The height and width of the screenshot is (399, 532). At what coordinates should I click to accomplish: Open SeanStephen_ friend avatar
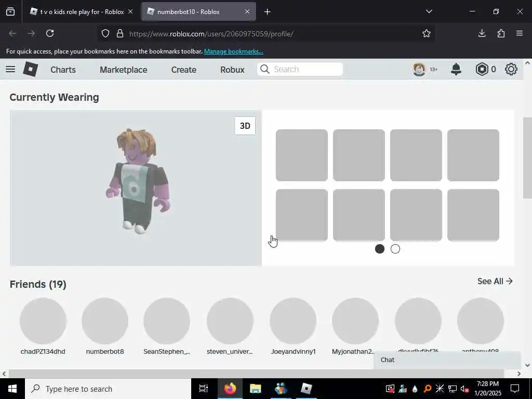(x=167, y=321)
